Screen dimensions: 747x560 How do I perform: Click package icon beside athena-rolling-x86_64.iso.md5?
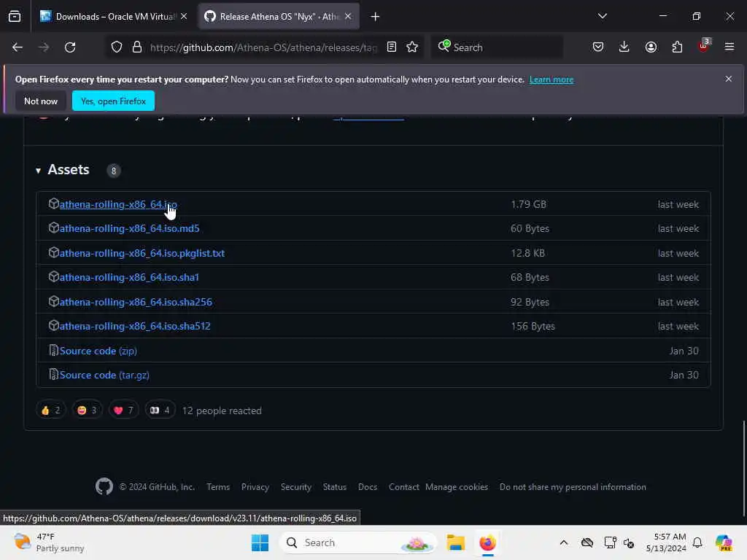pyautogui.click(x=53, y=228)
